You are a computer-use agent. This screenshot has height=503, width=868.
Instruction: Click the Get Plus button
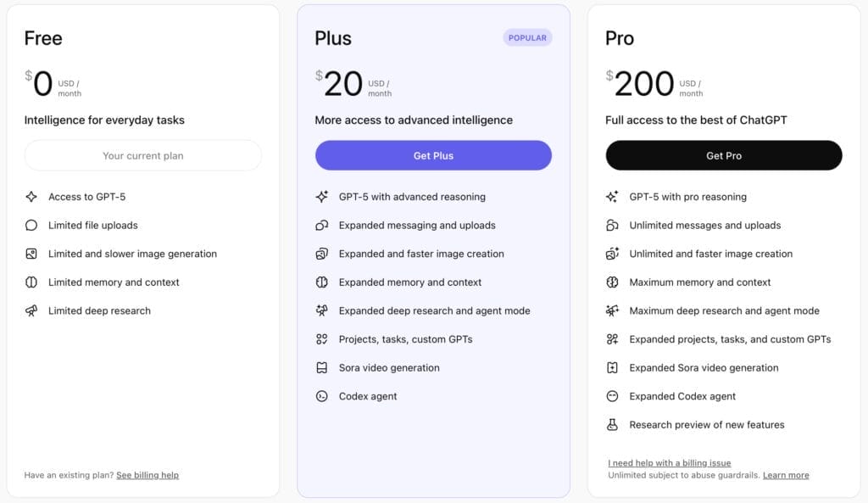[433, 156]
